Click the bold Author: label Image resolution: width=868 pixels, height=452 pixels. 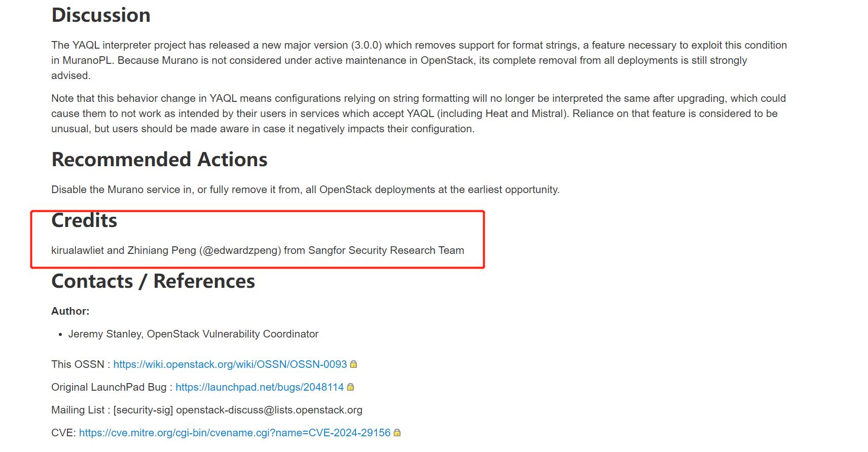(70, 311)
